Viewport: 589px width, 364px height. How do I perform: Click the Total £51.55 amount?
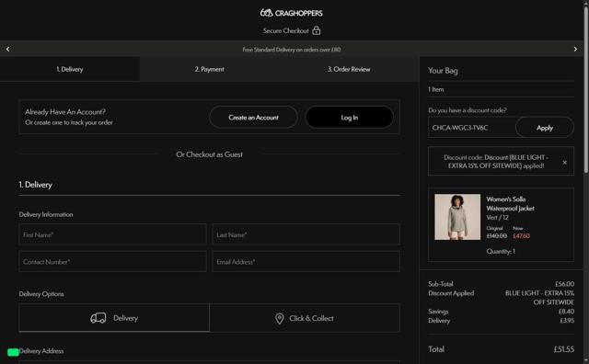tap(563, 349)
